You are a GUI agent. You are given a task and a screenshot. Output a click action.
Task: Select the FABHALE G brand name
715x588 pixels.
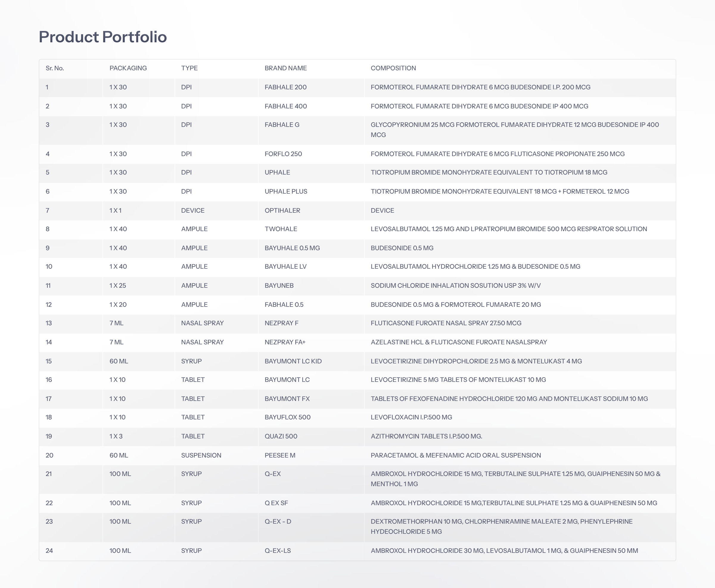tap(282, 125)
